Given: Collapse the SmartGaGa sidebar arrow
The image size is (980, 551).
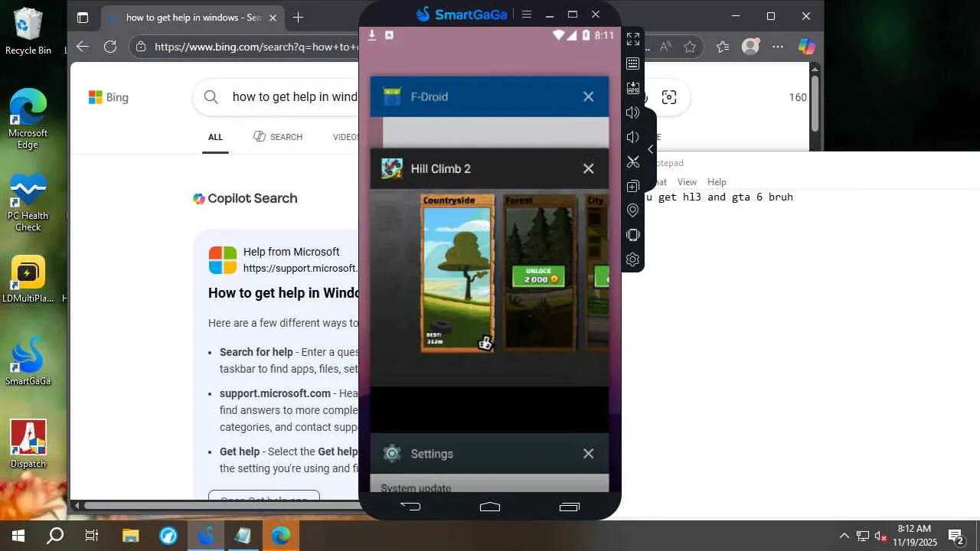Looking at the screenshot, I should click(650, 149).
